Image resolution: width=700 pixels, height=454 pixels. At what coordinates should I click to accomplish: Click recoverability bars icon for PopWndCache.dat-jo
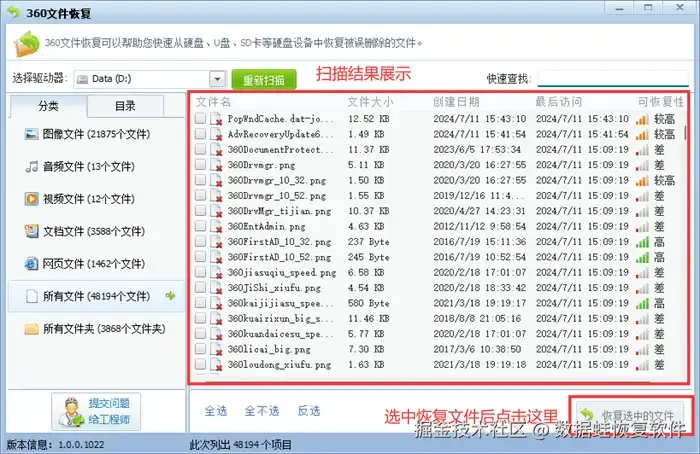coord(642,119)
